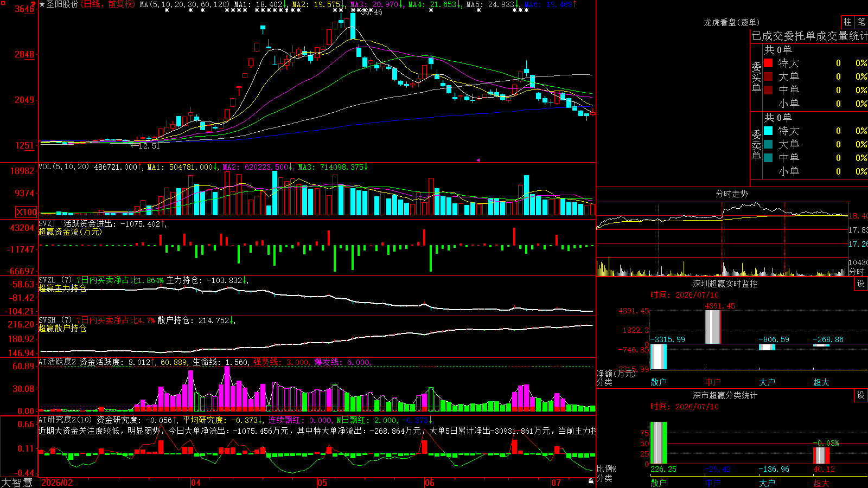Click the SVZJ indicator name

pos(47,223)
